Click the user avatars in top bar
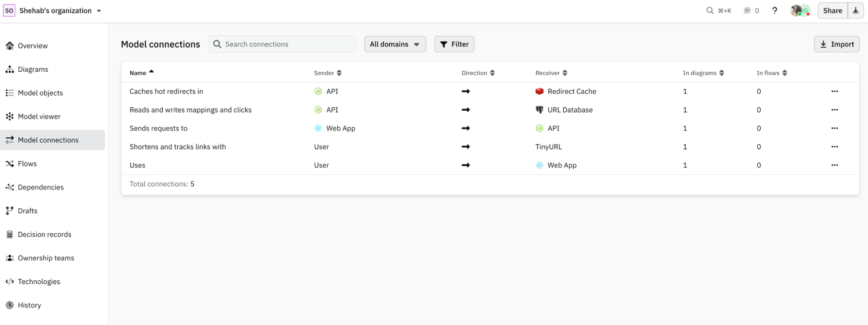868x325 pixels. (800, 10)
